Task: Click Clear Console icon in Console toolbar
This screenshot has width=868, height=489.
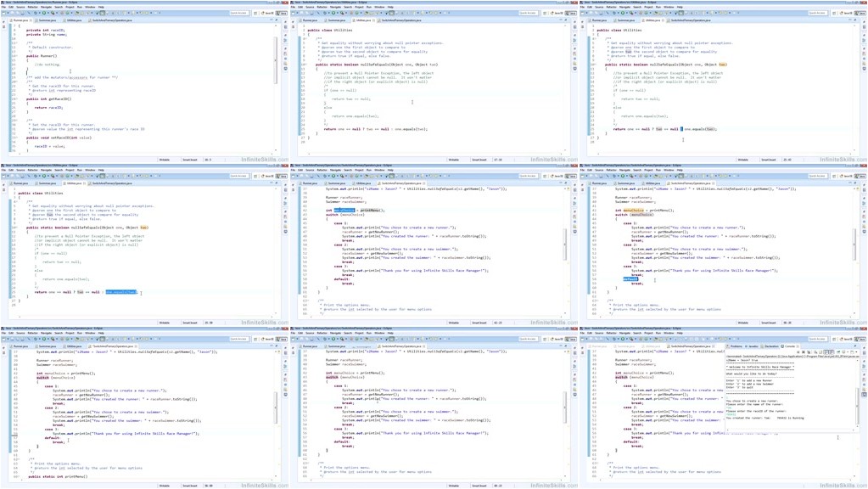Action: (815, 352)
